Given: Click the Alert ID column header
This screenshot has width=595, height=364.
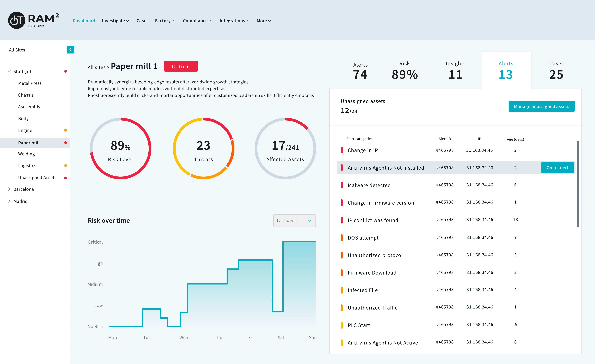Looking at the screenshot, I should point(445,139).
